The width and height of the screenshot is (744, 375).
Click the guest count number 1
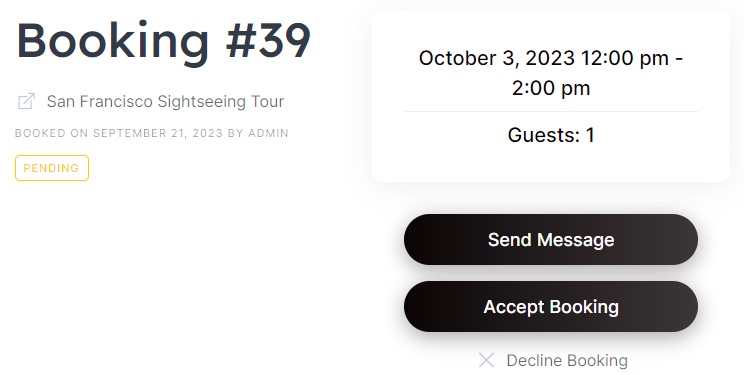[590, 135]
